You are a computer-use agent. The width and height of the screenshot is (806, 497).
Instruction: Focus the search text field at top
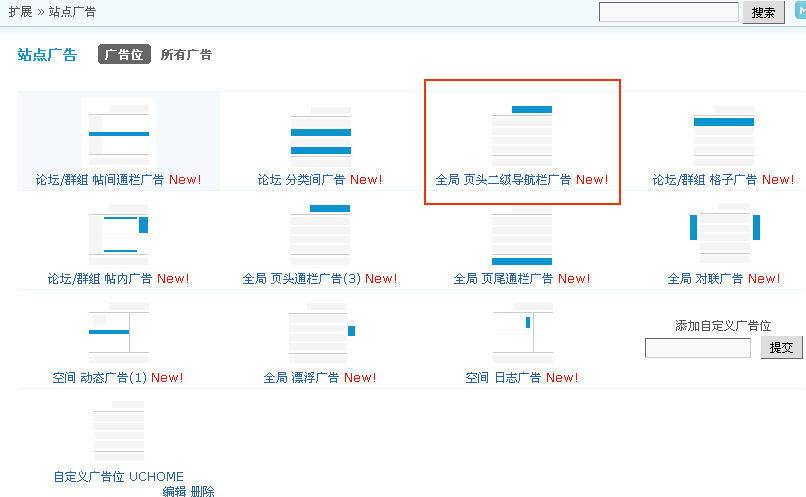(x=669, y=12)
